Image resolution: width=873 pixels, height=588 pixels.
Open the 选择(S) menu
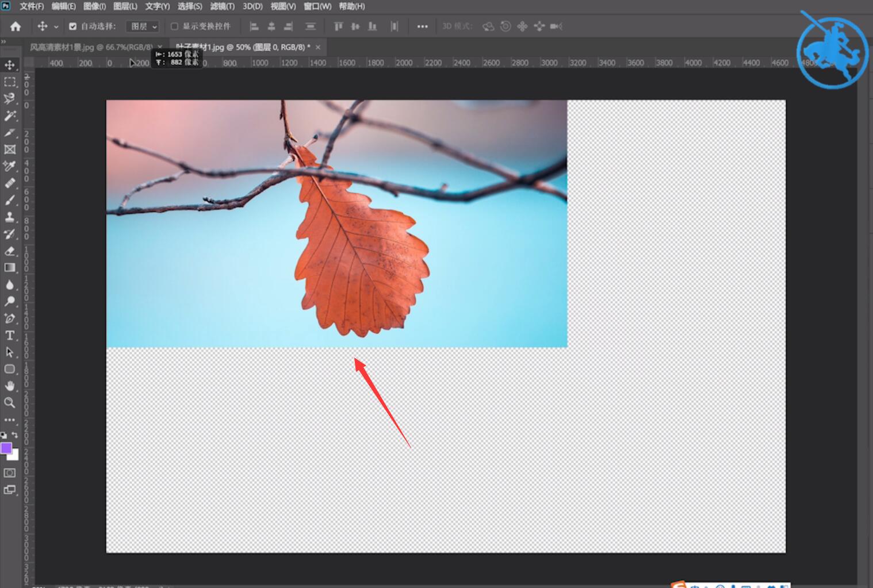tap(190, 6)
